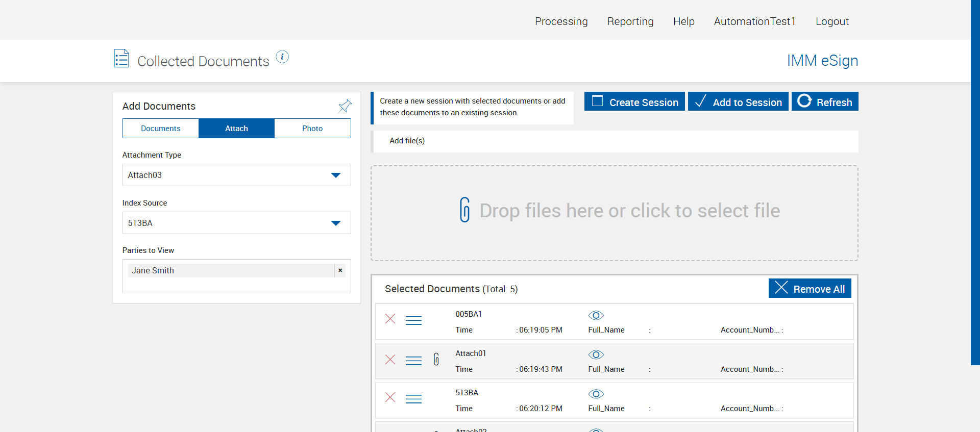Viewport: 980px width, 432px height.
Task: Preview the 005BA1 document via eye icon
Action: (x=596, y=315)
